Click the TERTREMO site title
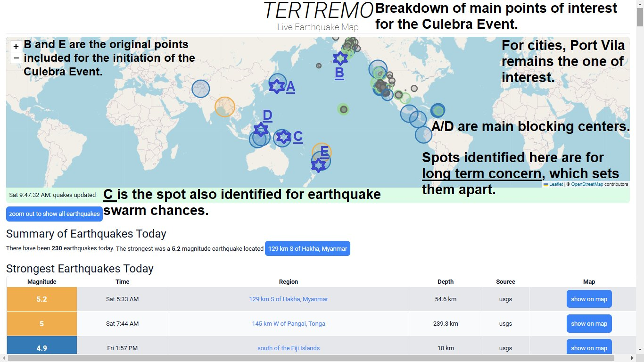This screenshot has height=362, width=644. pos(318,10)
